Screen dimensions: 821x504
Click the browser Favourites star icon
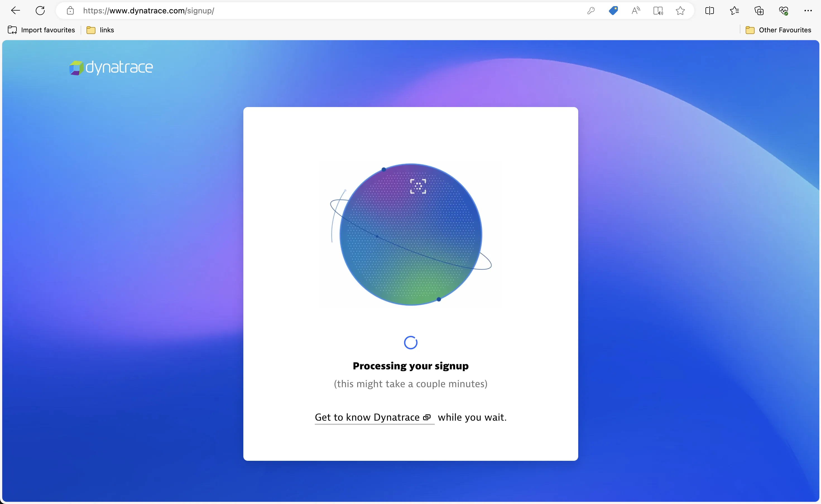(x=680, y=11)
